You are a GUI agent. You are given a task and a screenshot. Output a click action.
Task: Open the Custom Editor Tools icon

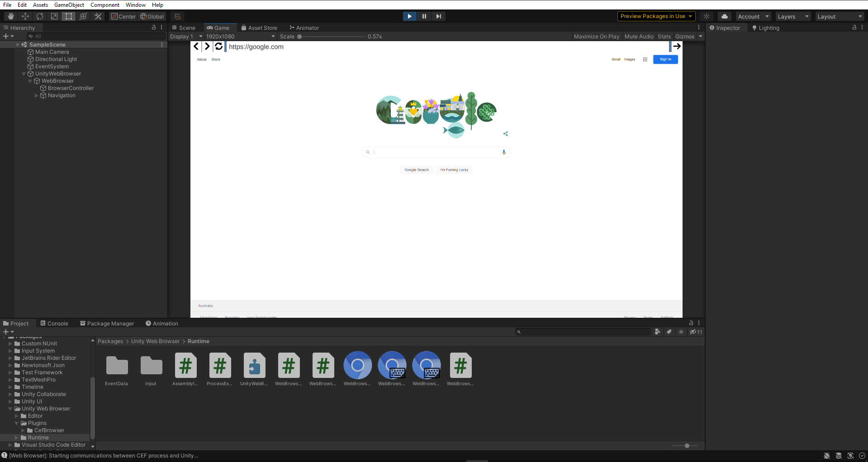click(98, 16)
